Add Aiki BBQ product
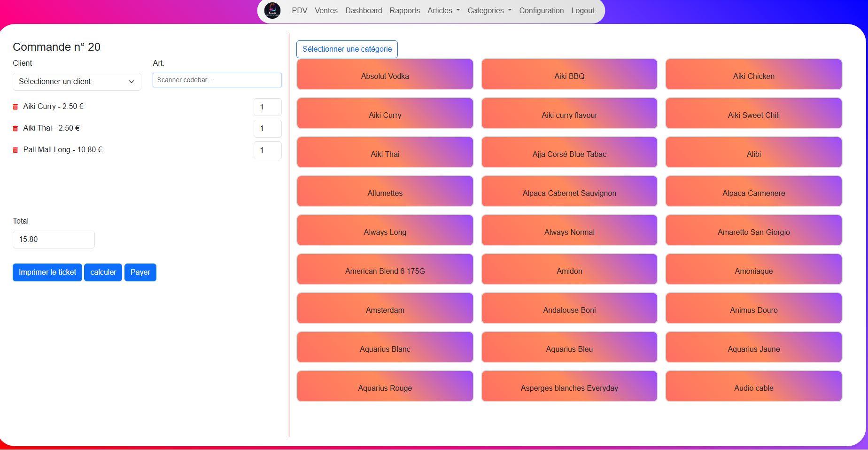This screenshot has width=868, height=450. 569,74
